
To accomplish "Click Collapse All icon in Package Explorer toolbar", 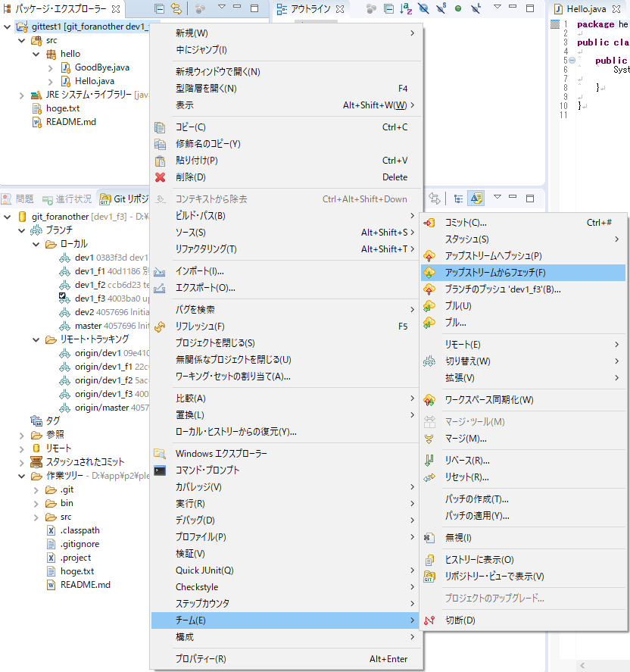I will 159,8.
